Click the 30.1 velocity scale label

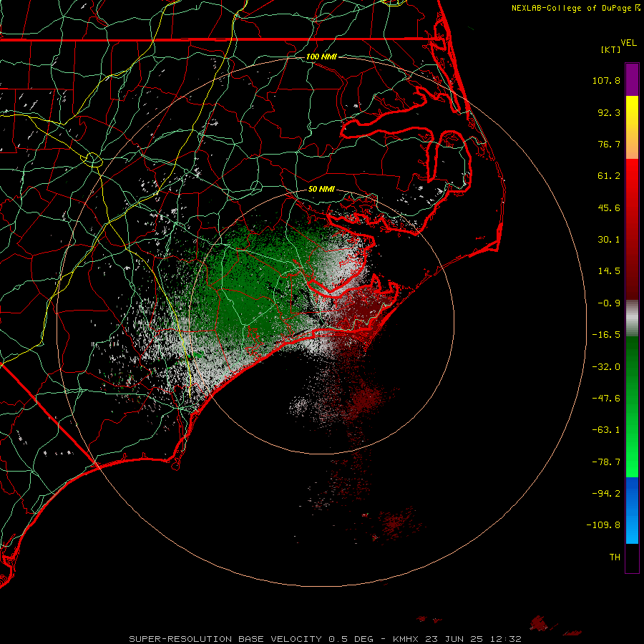pyautogui.click(x=609, y=240)
